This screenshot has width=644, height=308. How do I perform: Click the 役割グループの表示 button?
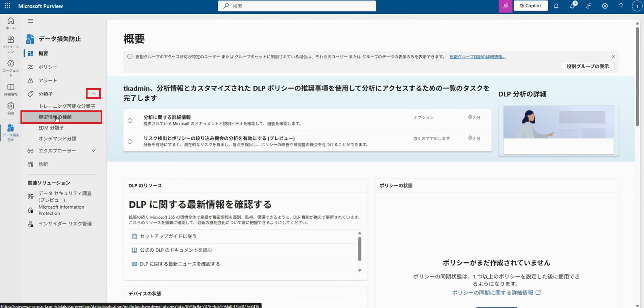[x=587, y=66]
